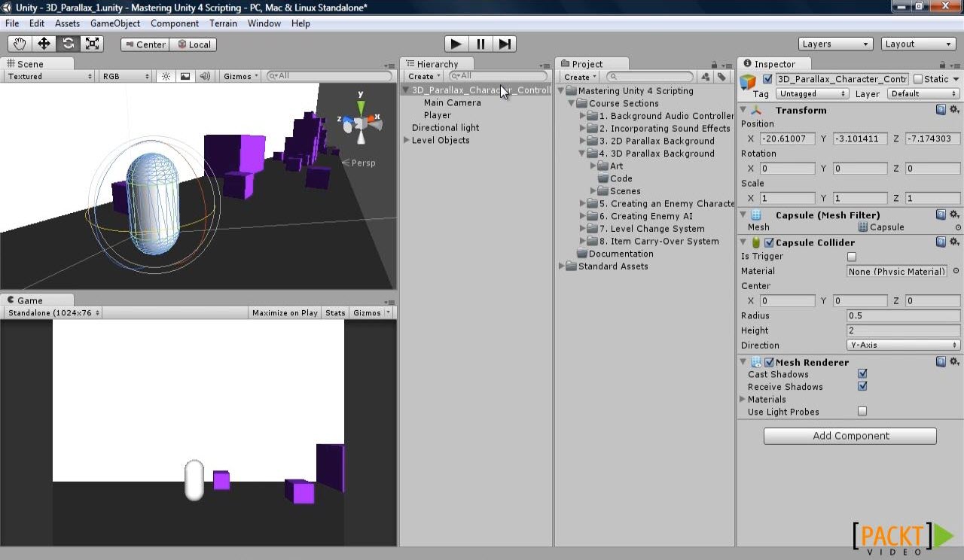964x560 pixels.
Task: Expand the Level Objects hierarchy item
Action: click(x=407, y=140)
